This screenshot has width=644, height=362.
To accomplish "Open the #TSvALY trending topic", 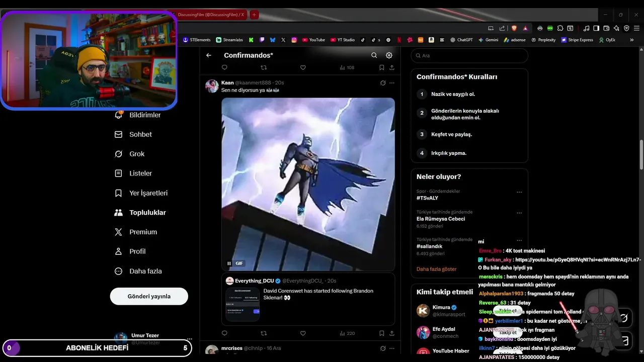I will point(427,198).
